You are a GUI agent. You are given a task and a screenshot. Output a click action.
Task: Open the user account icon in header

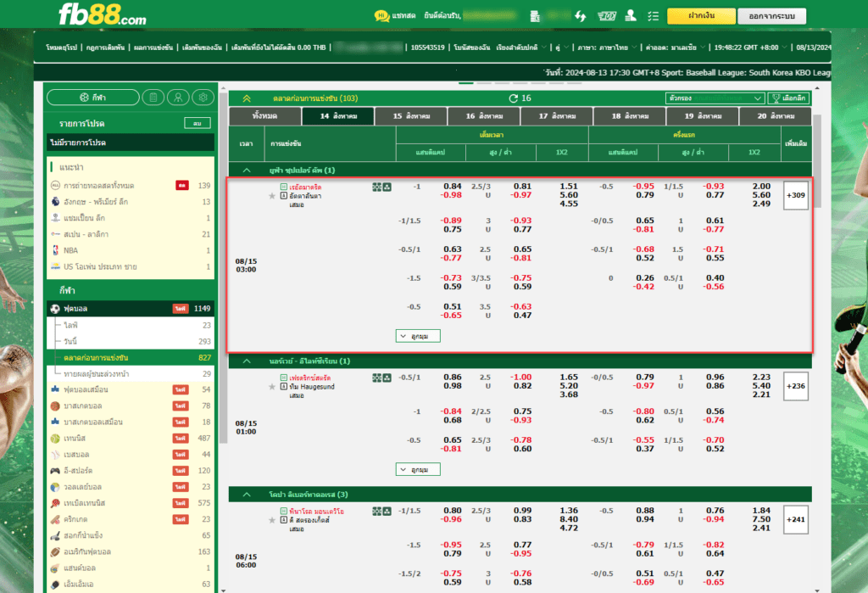(x=631, y=16)
